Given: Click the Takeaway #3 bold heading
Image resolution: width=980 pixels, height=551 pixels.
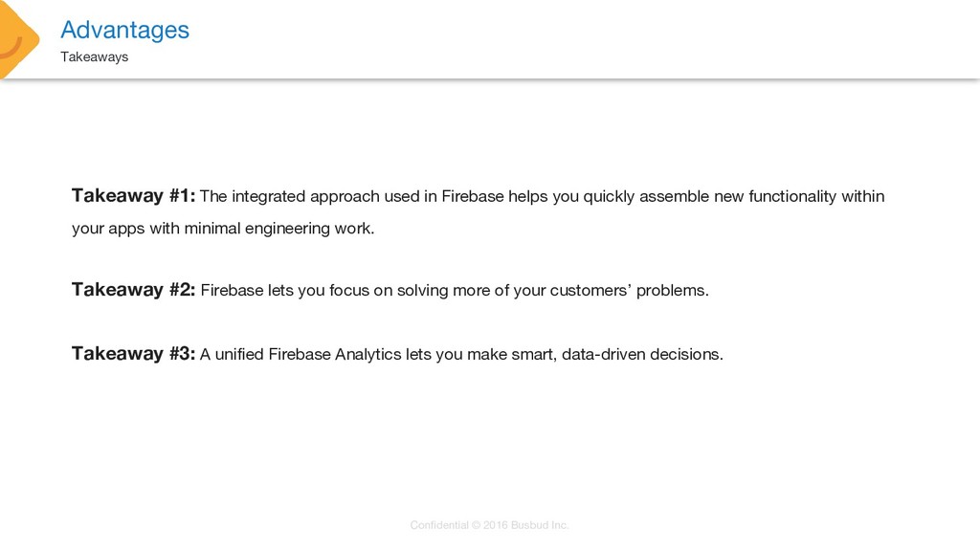Looking at the screenshot, I should (133, 354).
